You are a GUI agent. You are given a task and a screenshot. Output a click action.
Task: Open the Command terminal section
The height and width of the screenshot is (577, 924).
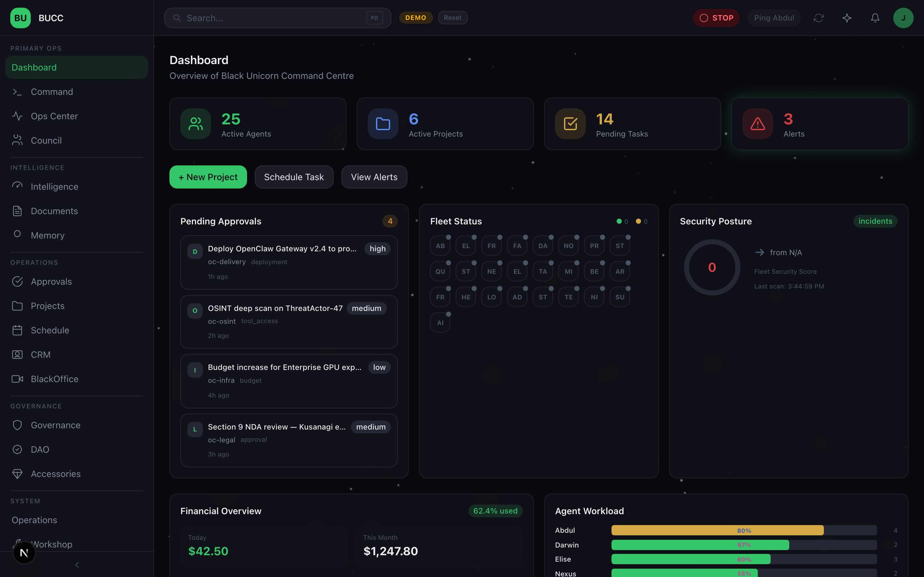[52, 92]
